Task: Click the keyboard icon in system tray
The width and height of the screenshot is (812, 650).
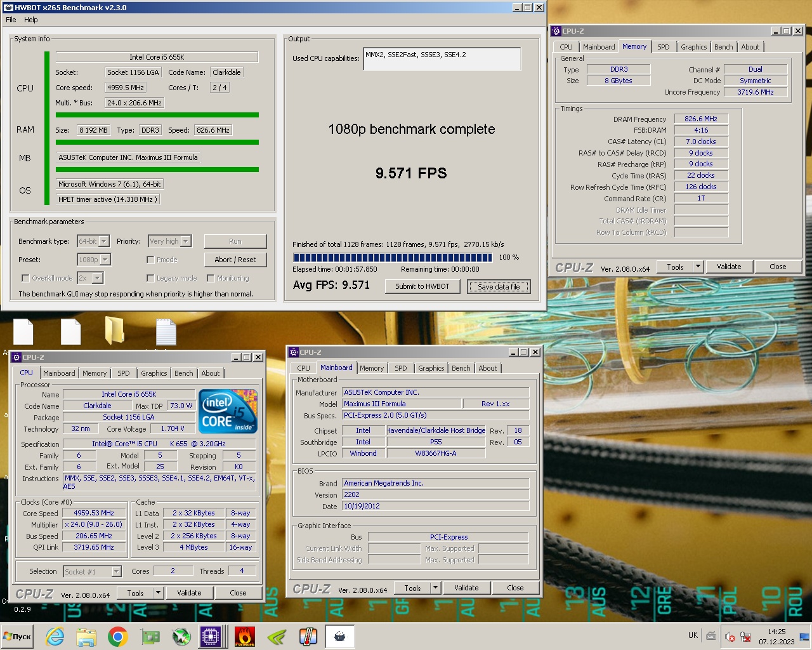Action: click(711, 635)
